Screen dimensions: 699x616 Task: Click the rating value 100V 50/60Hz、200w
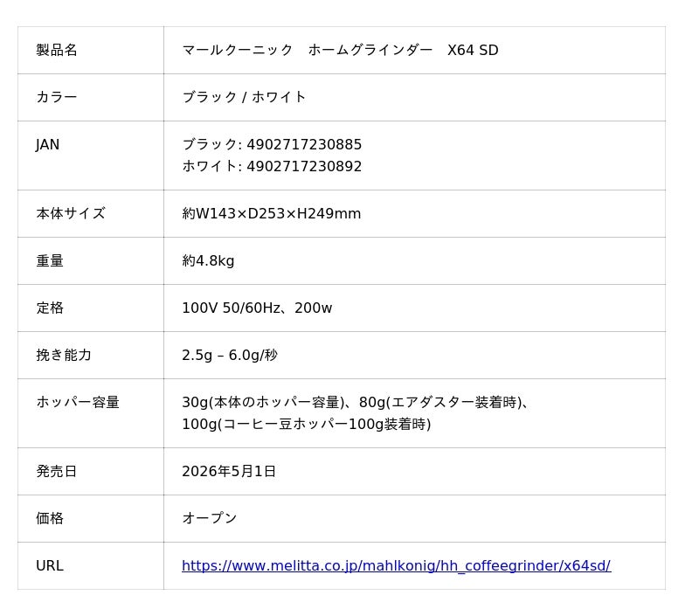pos(257,308)
